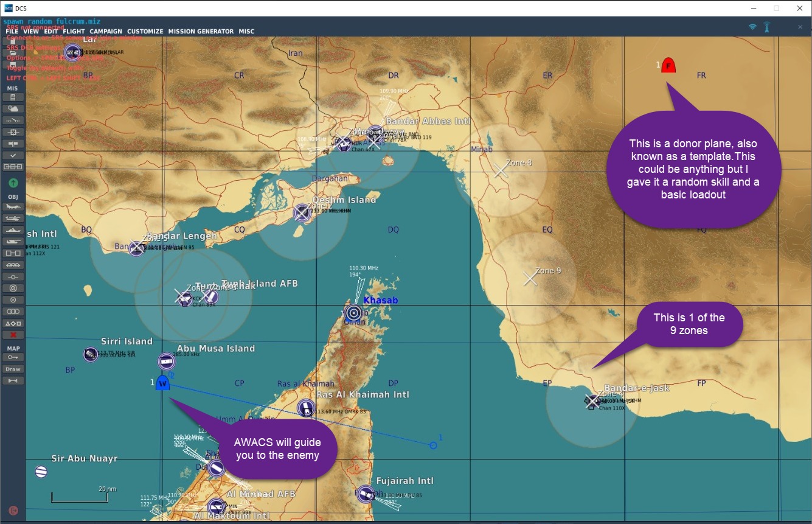Select the ground vehicle tank tool
Viewport: 812px width, 524px height.
(13, 242)
